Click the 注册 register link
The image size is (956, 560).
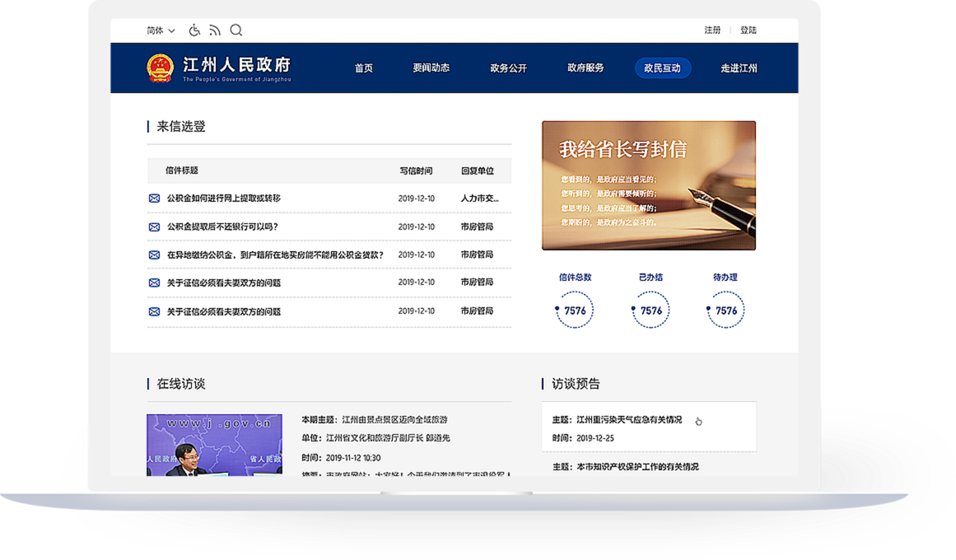(x=712, y=30)
